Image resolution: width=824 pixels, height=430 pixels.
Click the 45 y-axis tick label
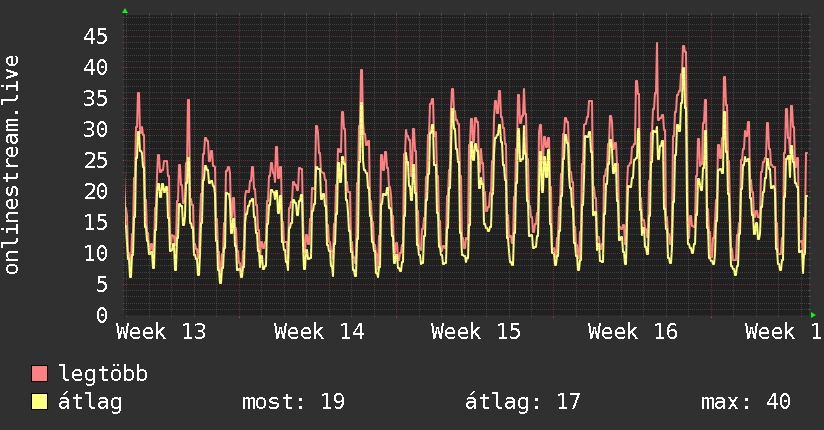(96, 37)
